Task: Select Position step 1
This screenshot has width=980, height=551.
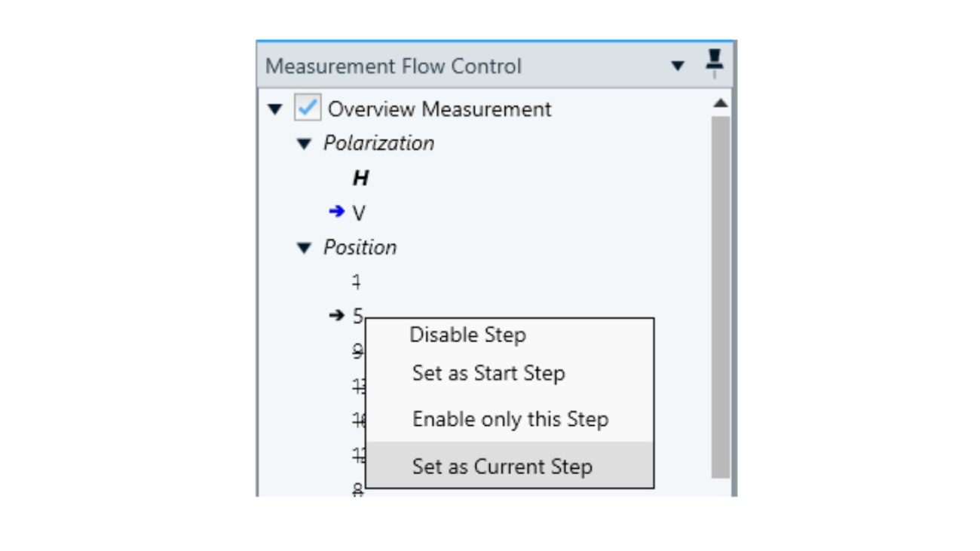Action: coord(357,282)
